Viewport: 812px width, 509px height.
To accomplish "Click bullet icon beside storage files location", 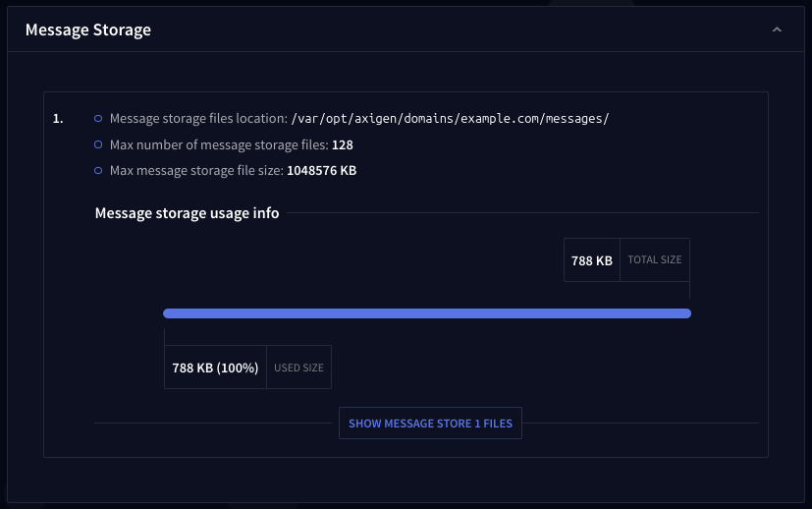I will click(97, 119).
